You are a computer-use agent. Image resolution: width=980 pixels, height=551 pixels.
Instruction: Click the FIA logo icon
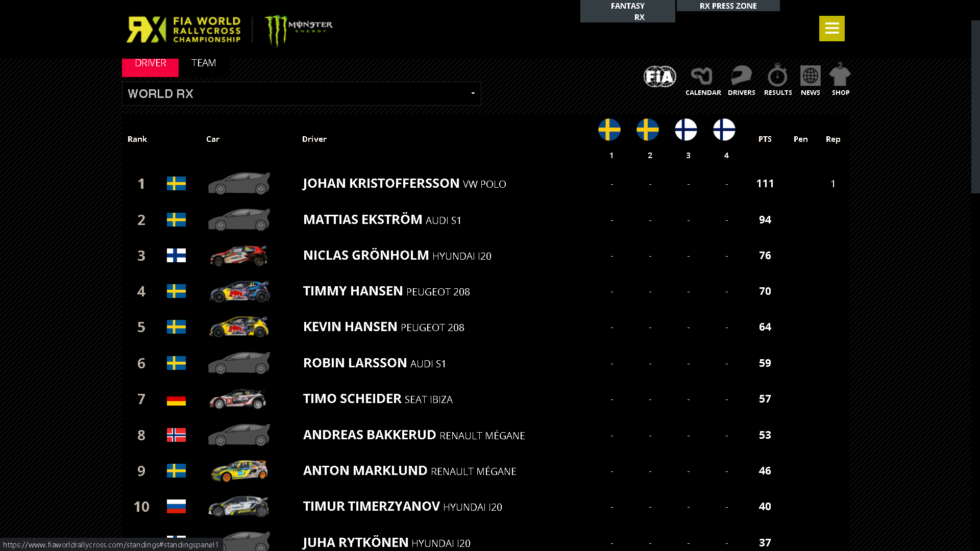[659, 77]
